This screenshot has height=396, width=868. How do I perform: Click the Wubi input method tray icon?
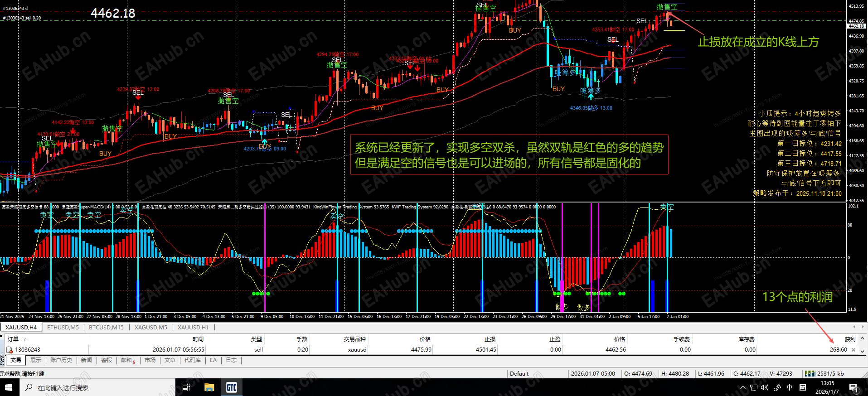pos(803,387)
